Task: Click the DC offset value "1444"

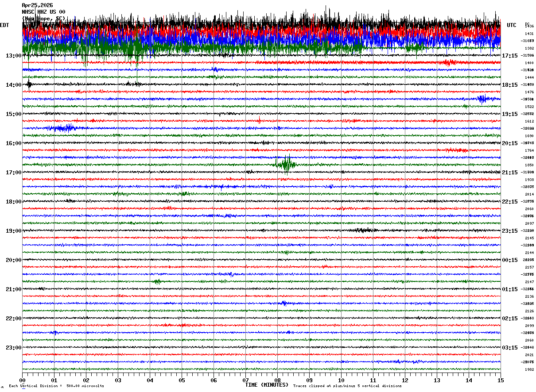Action: tap(529, 77)
